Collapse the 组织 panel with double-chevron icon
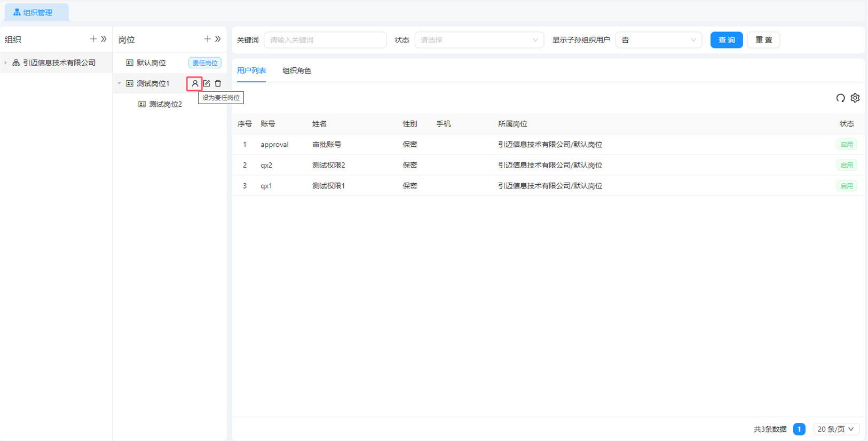The image size is (868, 441). click(x=104, y=39)
